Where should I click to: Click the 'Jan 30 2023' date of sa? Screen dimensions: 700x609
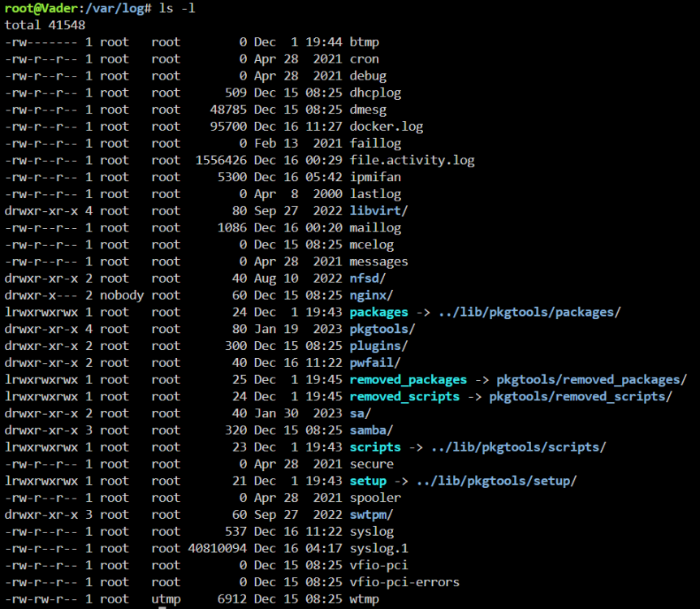(298, 414)
